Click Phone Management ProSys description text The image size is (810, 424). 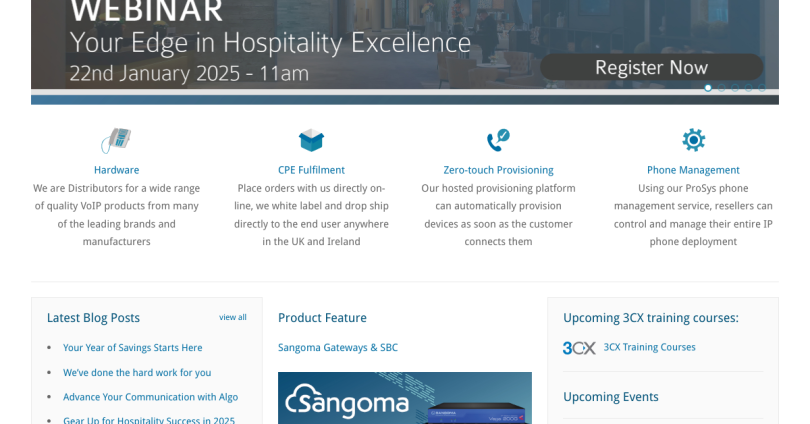click(693, 215)
